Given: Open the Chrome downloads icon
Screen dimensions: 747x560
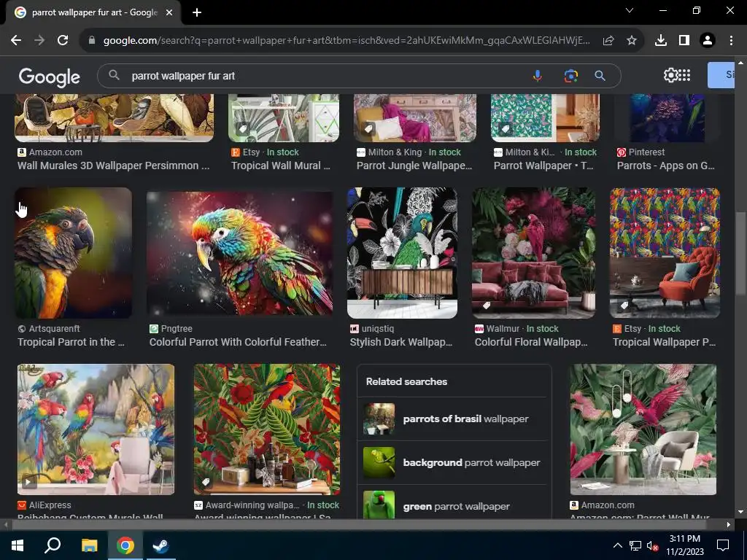Looking at the screenshot, I should pos(661,41).
